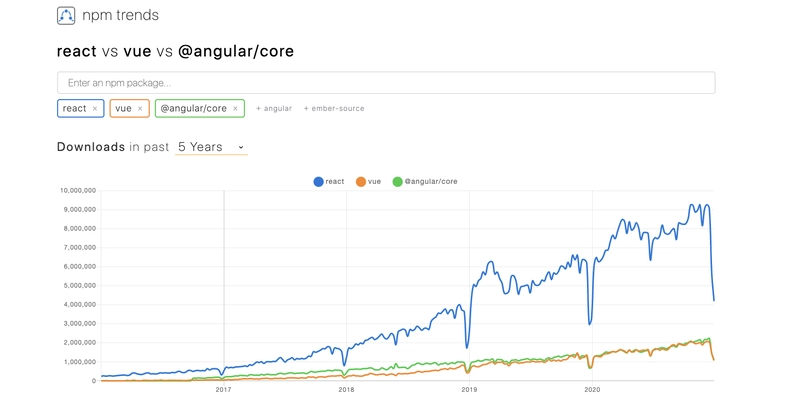Focus the Enter an npm package field

pos(386,83)
